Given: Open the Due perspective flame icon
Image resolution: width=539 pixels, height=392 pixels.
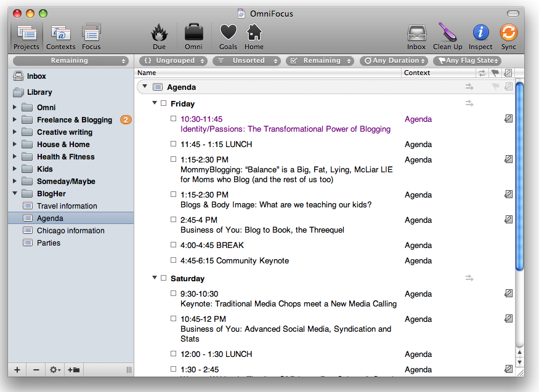Looking at the screenshot, I should (159, 37).
